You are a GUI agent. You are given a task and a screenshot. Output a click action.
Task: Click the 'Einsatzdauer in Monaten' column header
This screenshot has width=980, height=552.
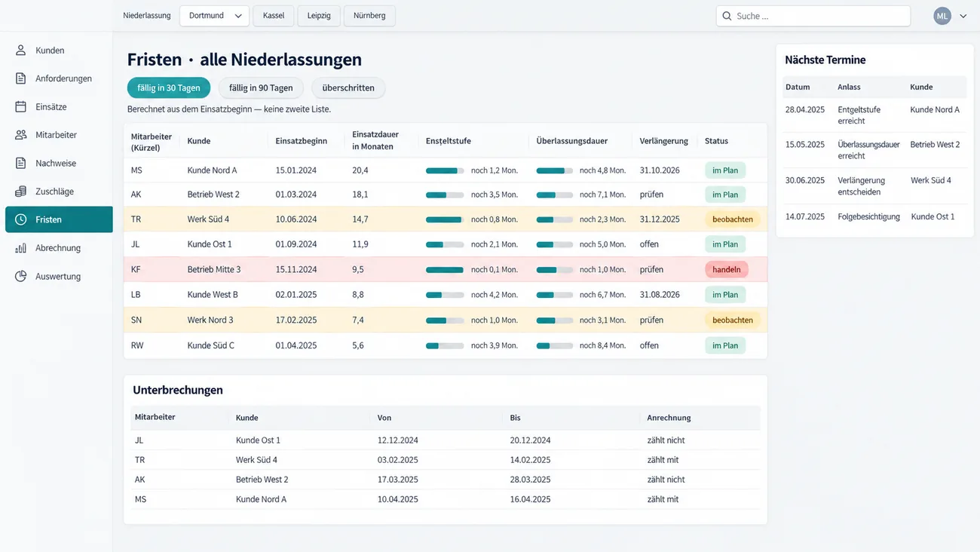[375, 141]
